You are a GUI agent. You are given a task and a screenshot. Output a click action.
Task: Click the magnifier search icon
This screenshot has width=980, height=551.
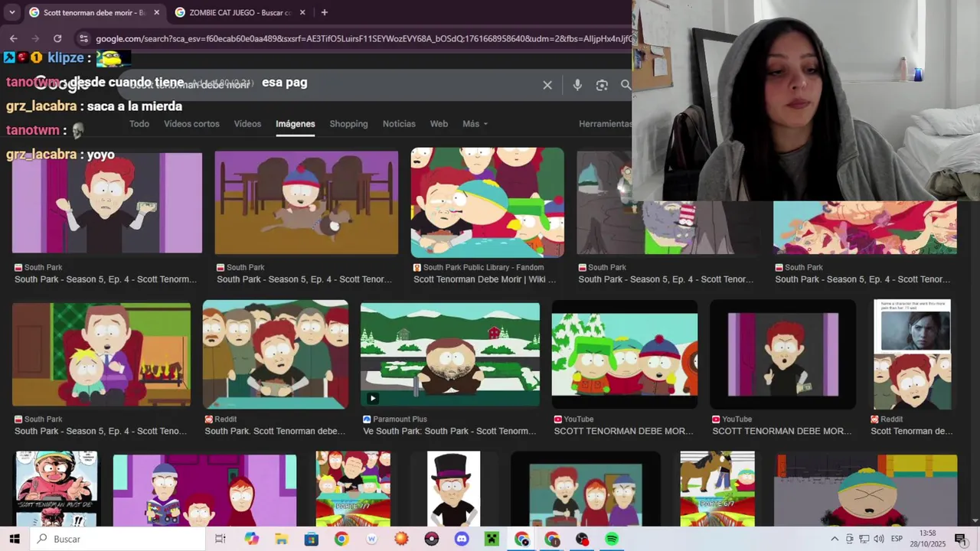click(626, 85)
